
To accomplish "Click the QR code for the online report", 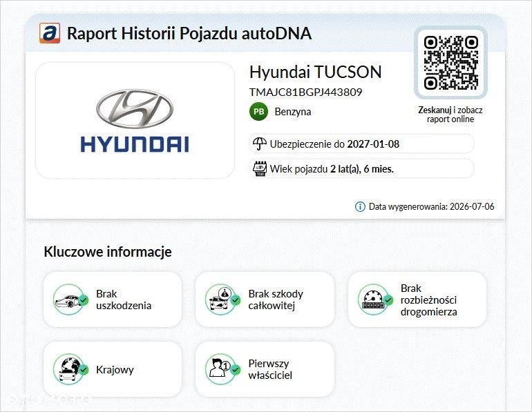I will 450,63.
